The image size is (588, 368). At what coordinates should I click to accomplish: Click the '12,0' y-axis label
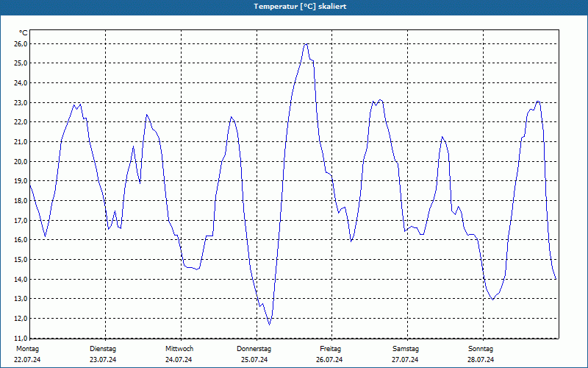[21, 319]
